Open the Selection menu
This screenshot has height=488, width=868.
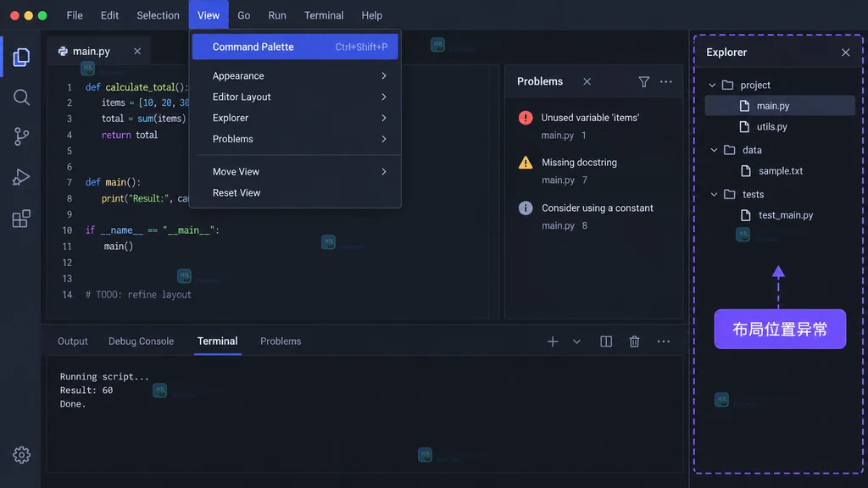coord(158,15)
